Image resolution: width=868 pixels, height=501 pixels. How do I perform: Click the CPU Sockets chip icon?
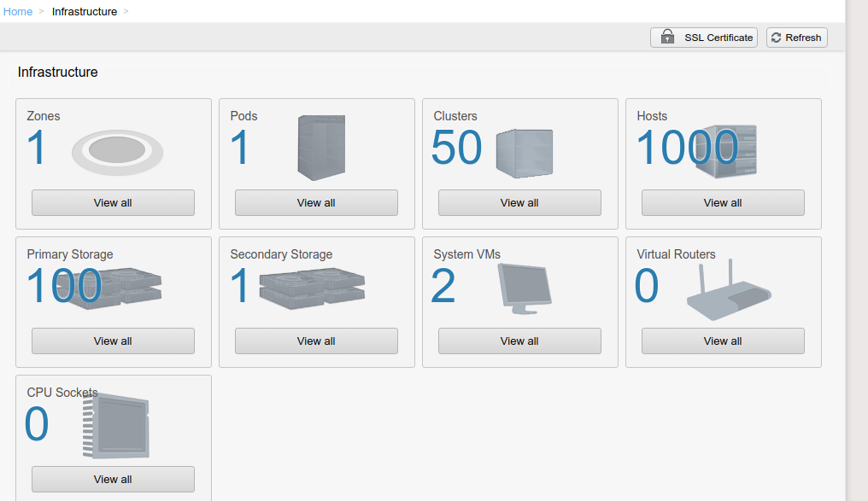click(x=116, y=425)
